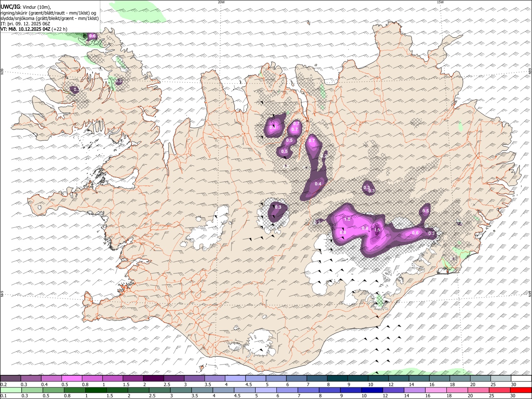Click the palest green rain swatch at 0.1
532x399 pixels.
pyautogui.click(x=10, y=390)
